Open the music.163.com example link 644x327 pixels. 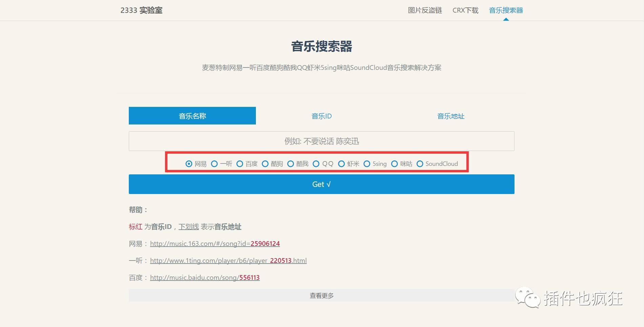[215, 244]
